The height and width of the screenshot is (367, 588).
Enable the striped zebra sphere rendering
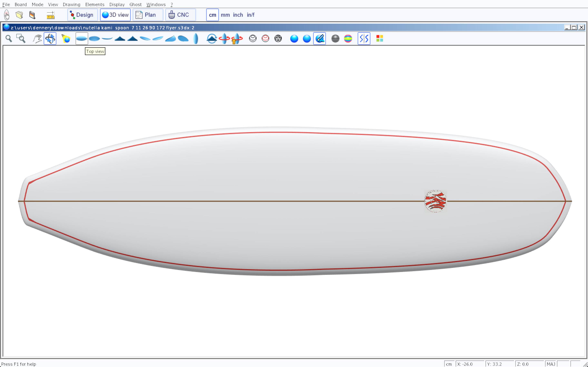(x=335, y=39)
